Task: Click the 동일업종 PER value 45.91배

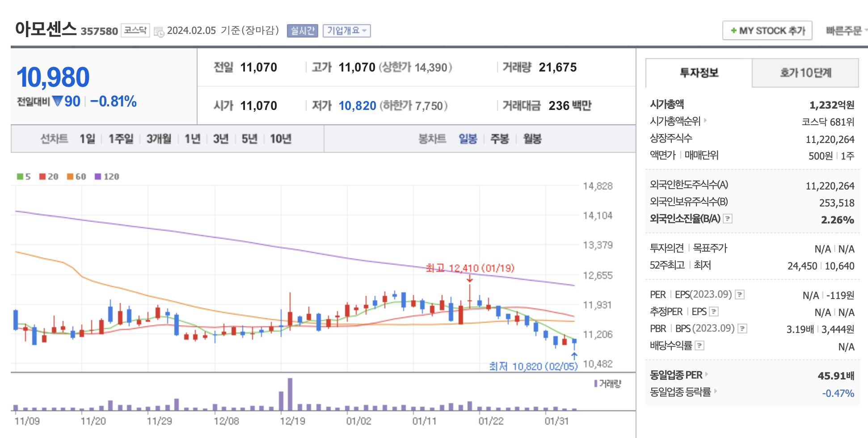Action: point(836,376)
